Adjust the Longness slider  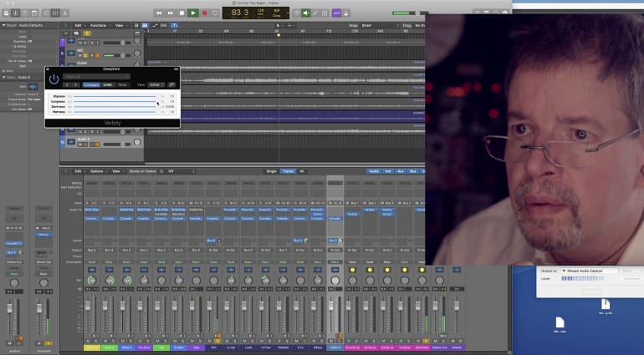[x=115, y=101]
